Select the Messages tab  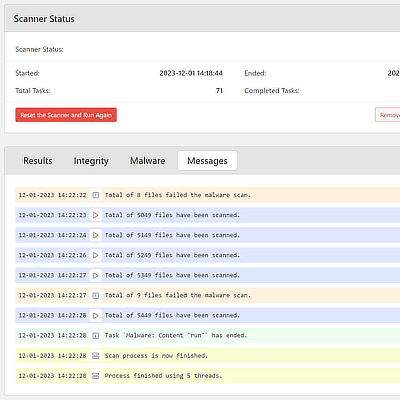point(207,161)
